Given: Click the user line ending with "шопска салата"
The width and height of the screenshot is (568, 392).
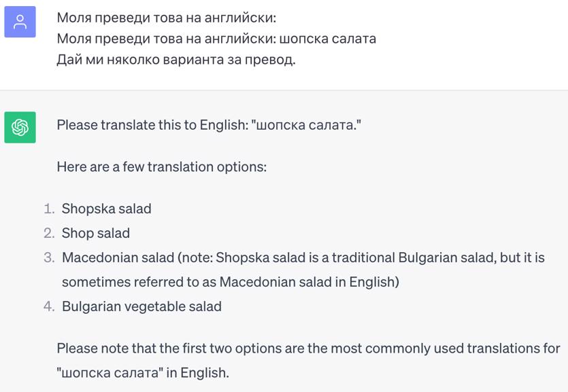Looking at the screenshot, I should tap(216, 38).
